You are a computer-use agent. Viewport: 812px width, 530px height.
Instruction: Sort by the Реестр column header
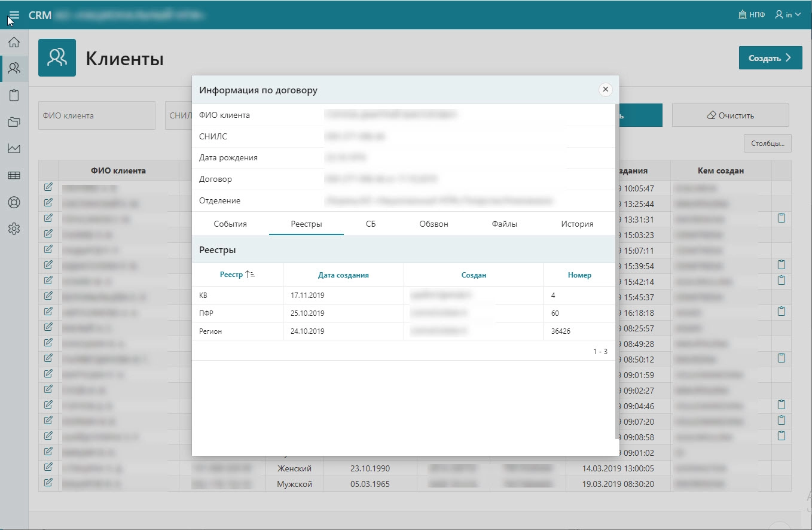(x=237, y=275)
